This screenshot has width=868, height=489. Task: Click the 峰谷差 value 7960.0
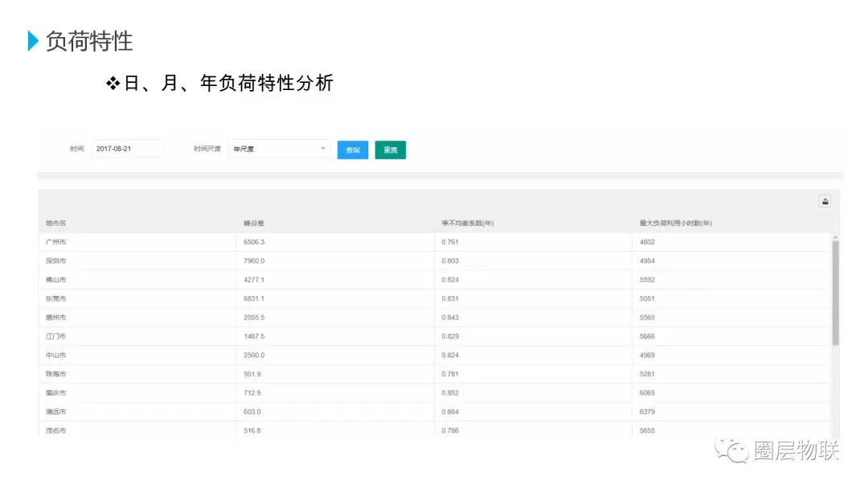tap(254, 261)
